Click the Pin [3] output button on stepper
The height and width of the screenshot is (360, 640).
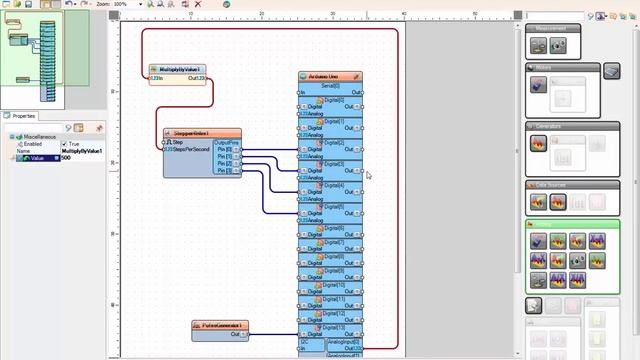[x=236, y=170]
